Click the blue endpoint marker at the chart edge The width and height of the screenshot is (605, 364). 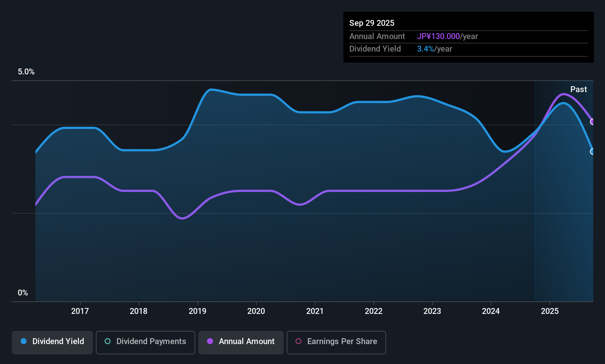point(592,152)
